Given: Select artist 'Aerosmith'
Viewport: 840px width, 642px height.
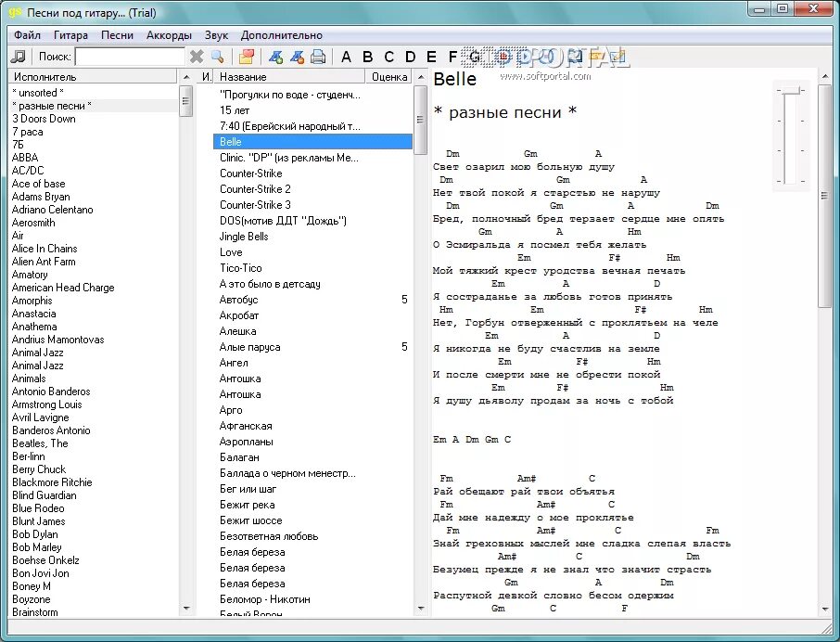Looking at the screenshot, I should 33,223.
